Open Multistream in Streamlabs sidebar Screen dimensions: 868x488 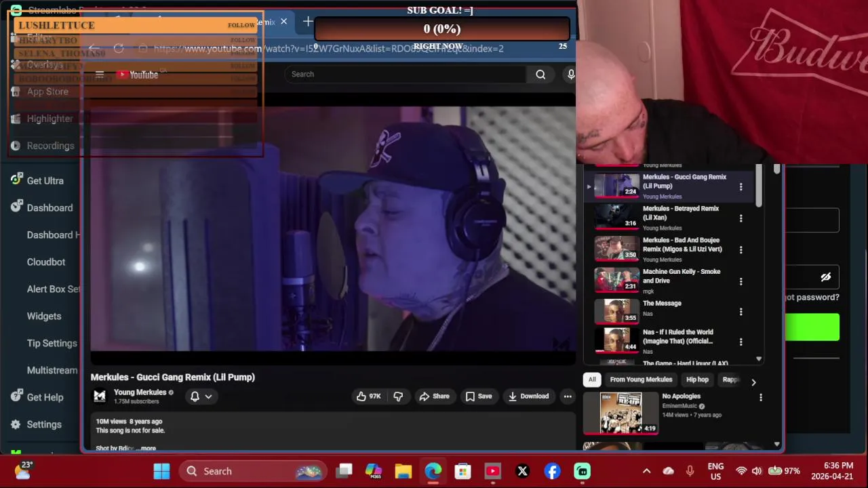52,371
